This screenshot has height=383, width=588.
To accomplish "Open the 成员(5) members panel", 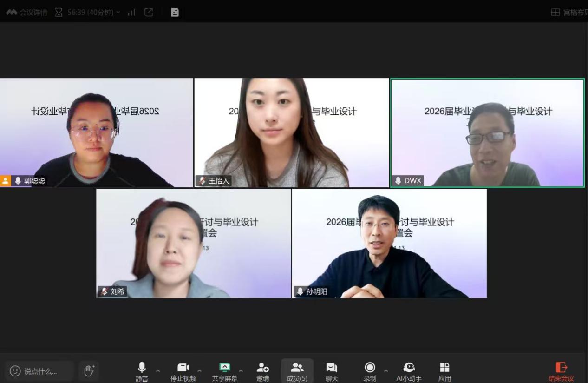I will pyautogui.click(x=297, y=371).
